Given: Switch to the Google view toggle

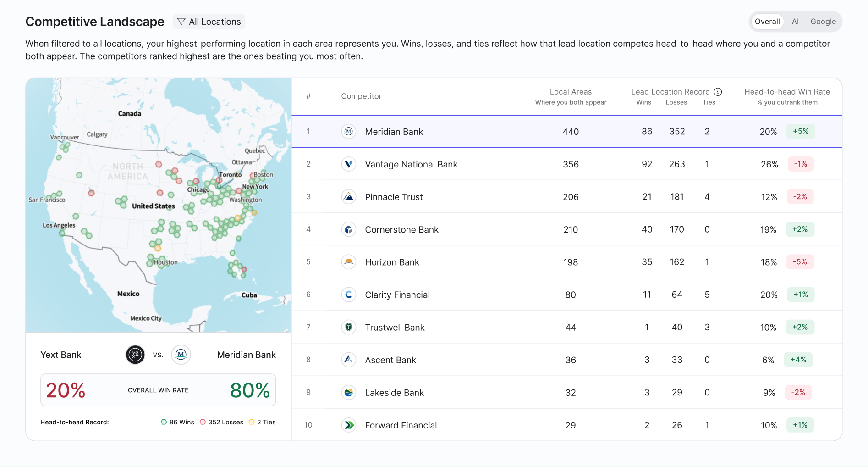Looking at the screenshot, I should pos(823,22).
